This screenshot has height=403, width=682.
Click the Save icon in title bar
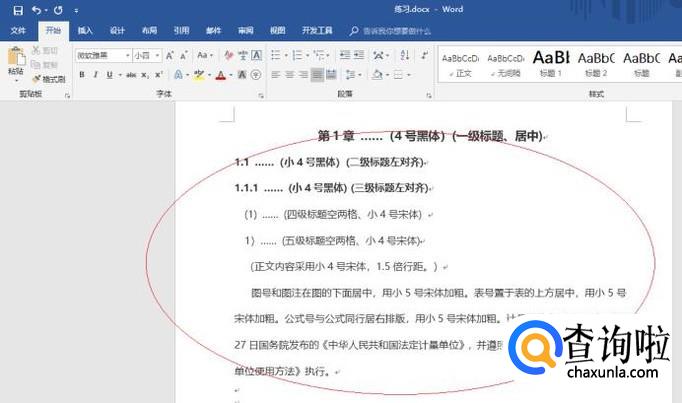(x=17, y=10)
